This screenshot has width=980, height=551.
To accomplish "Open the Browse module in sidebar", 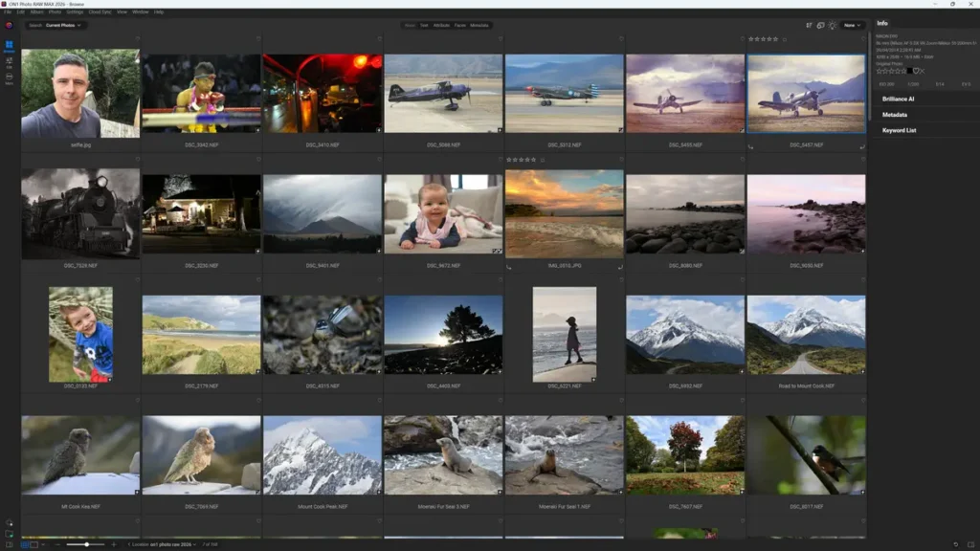I will pyautogui.click(x=9, y=46).
